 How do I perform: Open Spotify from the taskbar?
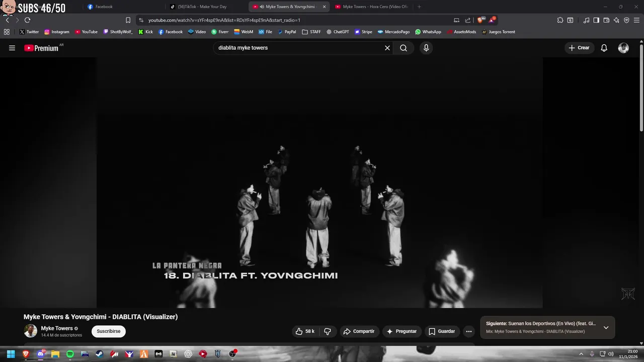(x=70, y=354)
